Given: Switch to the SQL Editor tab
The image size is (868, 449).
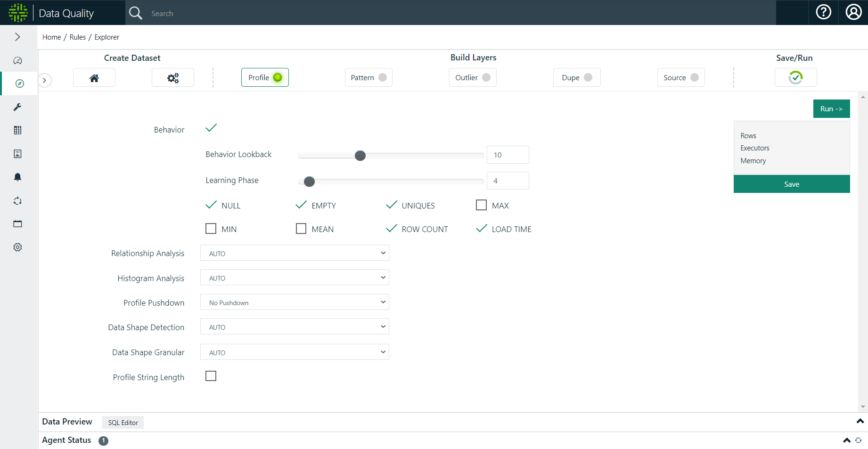Looking at the screenshot, I should click(123, 422).
